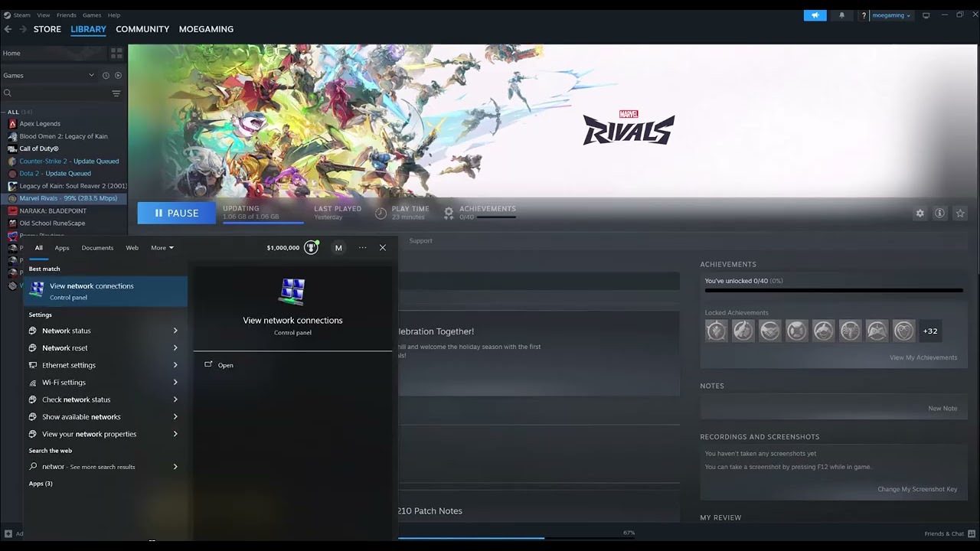This screenshot has width=980, height=551.
Task: Open the M account avatar in search
Action: 338,248
